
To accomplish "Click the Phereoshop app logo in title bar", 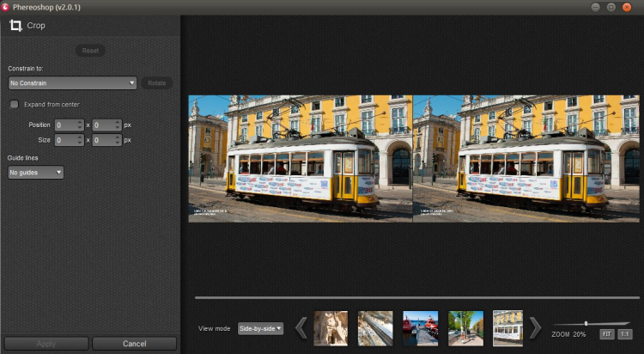I will click(5, 7).
